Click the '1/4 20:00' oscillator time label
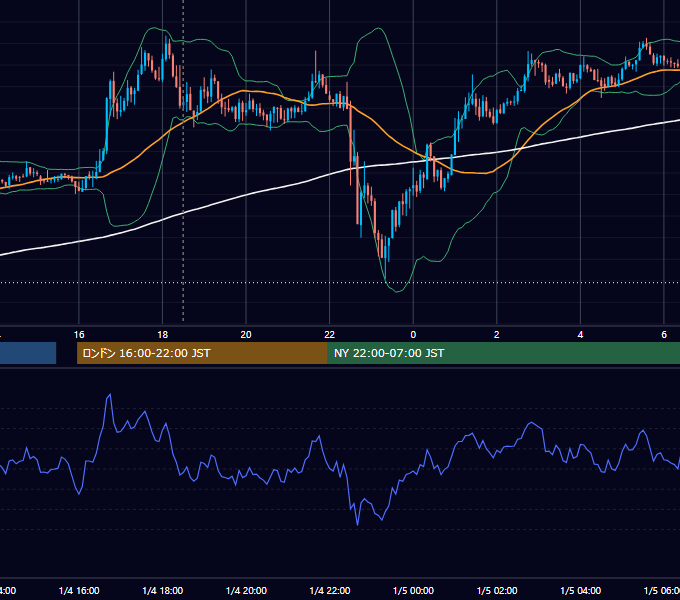Image resolution: width=680 pixels, height=600 pixels. [246, 591]
